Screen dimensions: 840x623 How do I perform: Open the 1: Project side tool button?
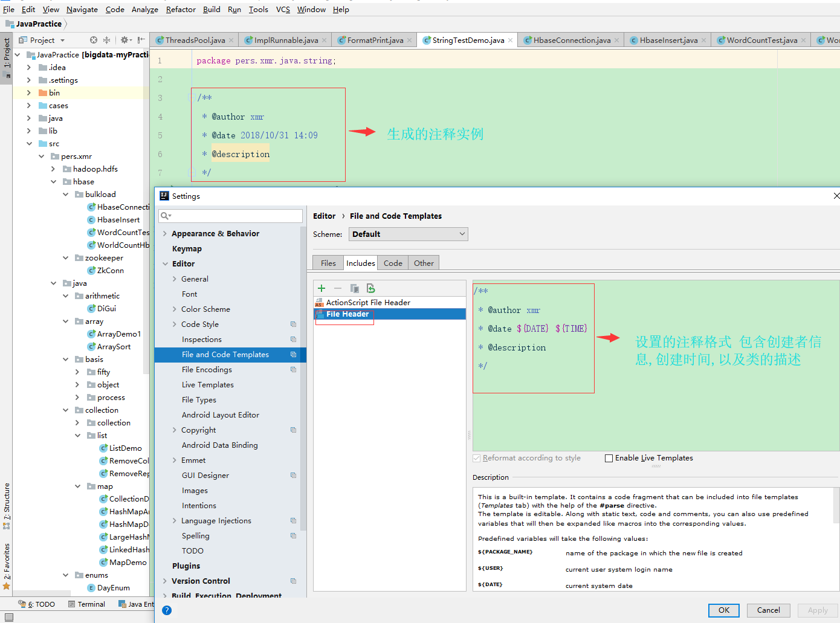(x=7, y=58)
